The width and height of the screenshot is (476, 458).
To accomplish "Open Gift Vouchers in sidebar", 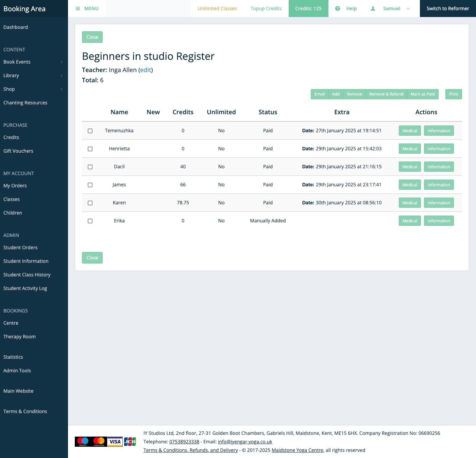I will pos(18,151).
